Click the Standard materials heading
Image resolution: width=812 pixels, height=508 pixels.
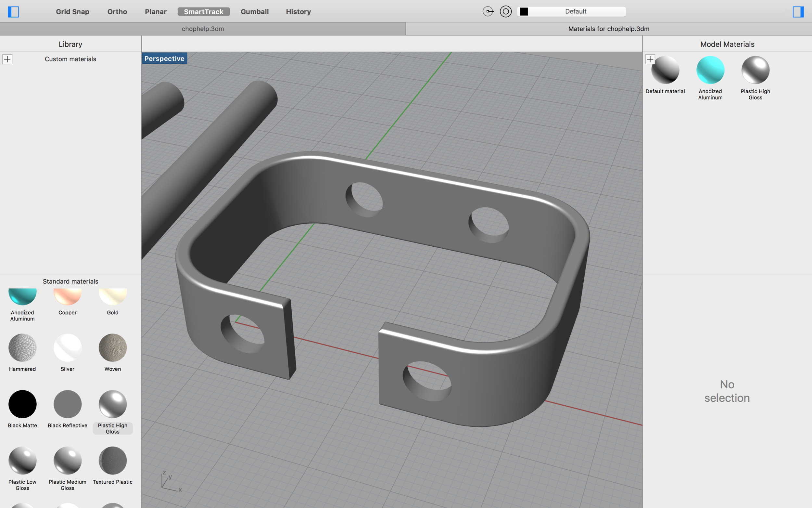70,281
